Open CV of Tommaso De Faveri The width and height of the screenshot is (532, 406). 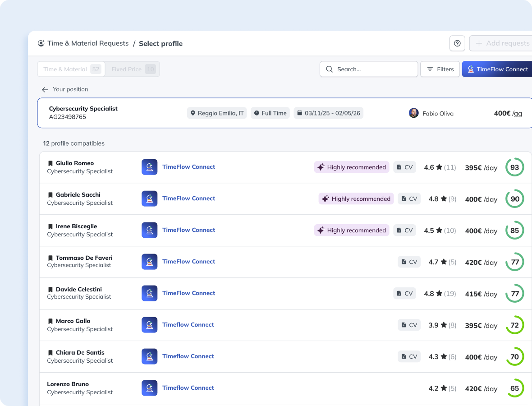(x=409, y=262)
